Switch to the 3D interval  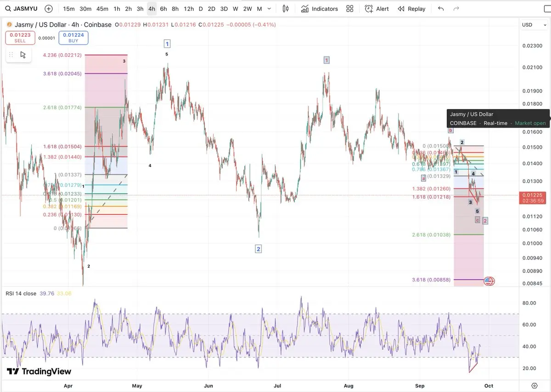224,9
